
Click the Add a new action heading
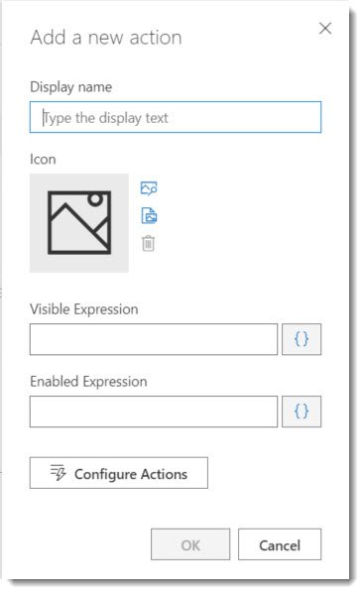pyautogui.click(x=106, y=38)
